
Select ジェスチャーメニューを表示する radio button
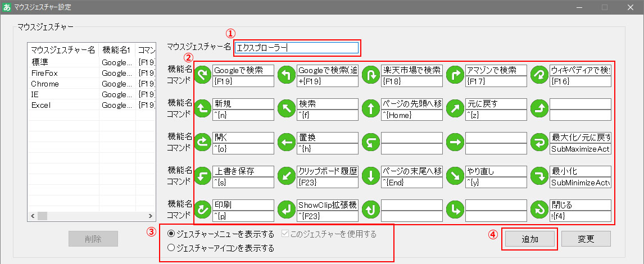(x=171, y=234)
